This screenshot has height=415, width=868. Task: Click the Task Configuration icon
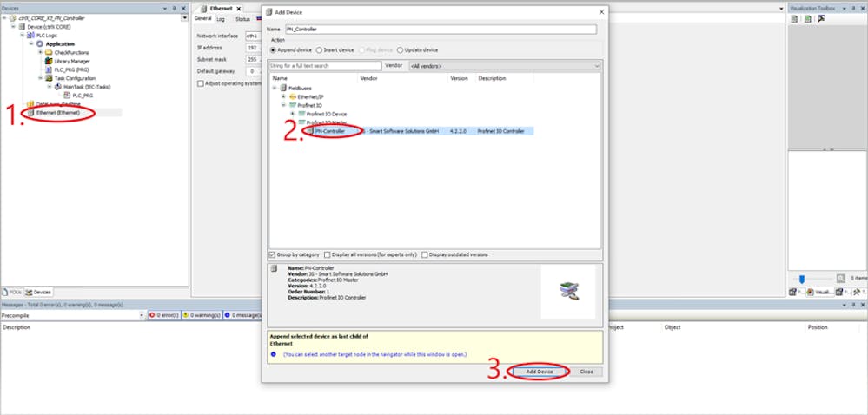(x=49, y=78)
